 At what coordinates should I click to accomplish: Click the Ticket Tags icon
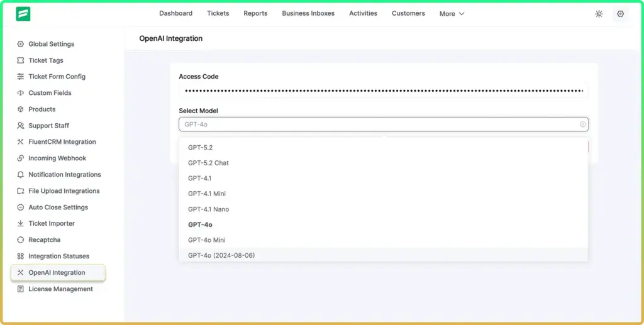20,60
